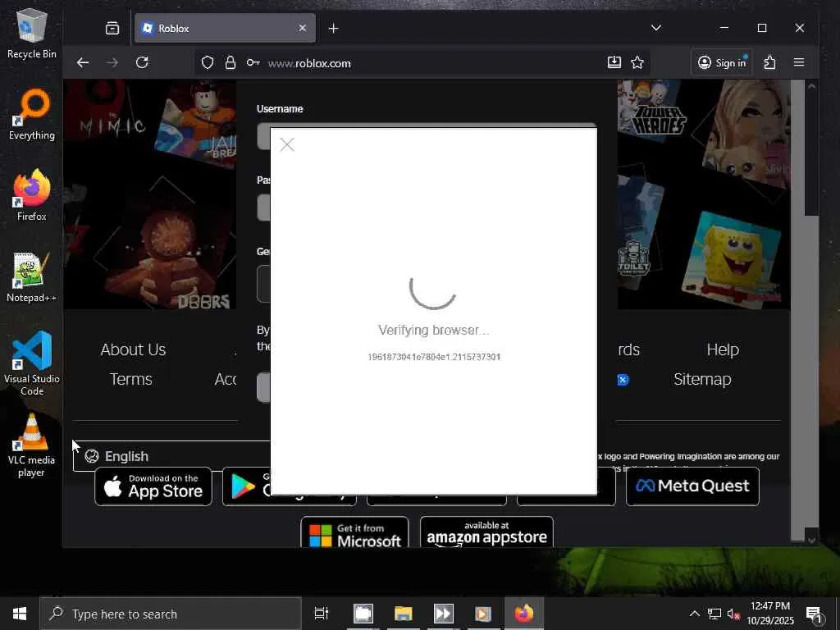
Task: Click the Meta Quest store badge
Action: (x=692, y=486)
